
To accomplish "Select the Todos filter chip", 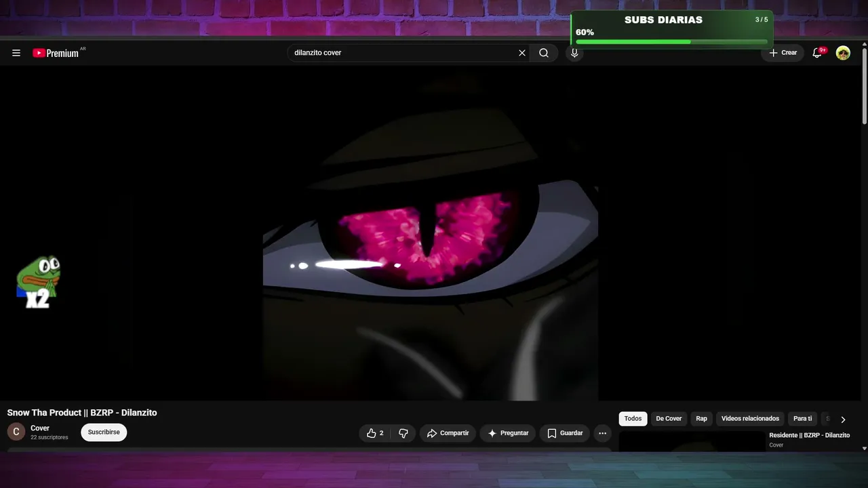I will tap(633, 419).
